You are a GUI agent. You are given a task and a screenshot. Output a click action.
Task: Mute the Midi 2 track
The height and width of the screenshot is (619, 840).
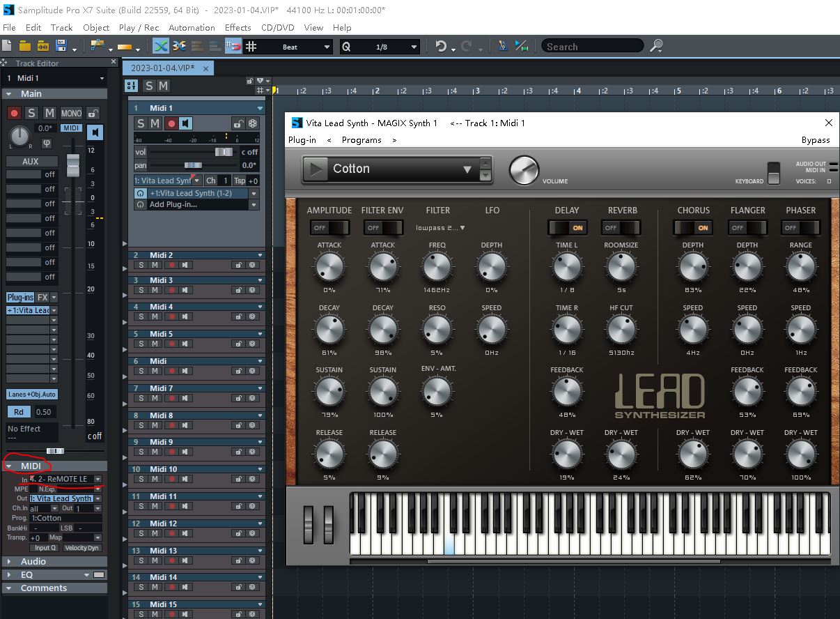coord(155,265)
